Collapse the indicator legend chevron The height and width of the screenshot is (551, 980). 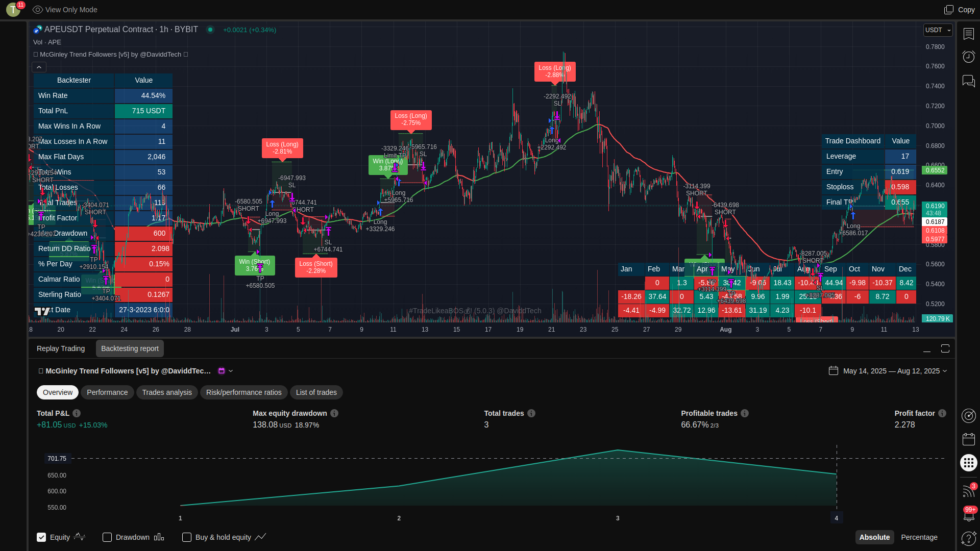click(39, 67)
